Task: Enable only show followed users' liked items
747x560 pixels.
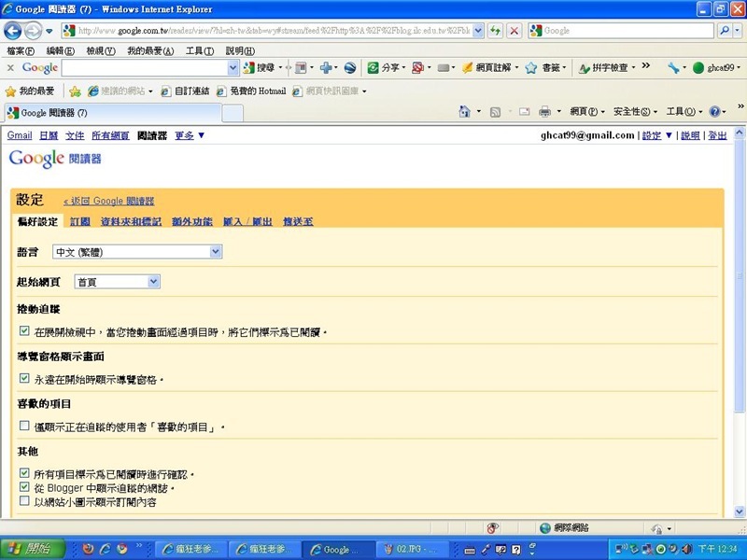Action: (x=24, y=426)
